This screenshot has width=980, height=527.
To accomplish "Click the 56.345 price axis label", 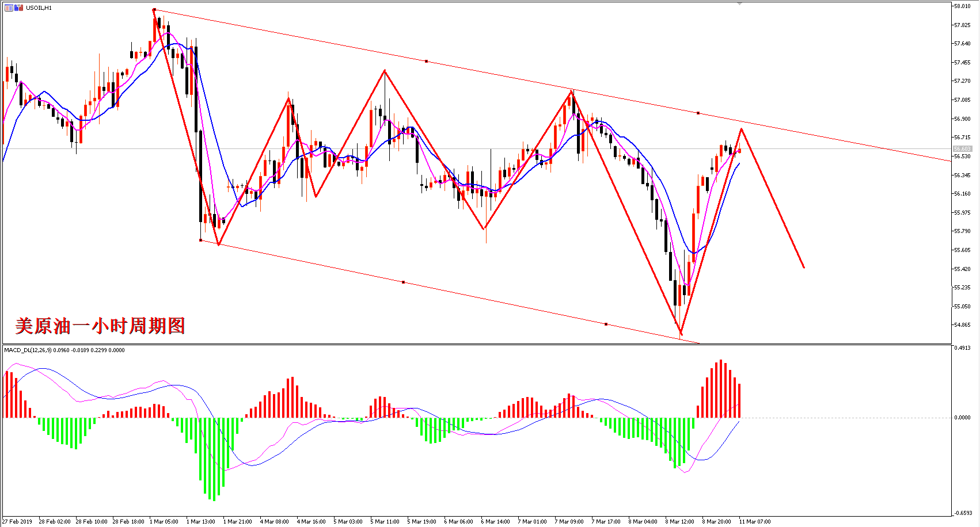I will [962, 175].
